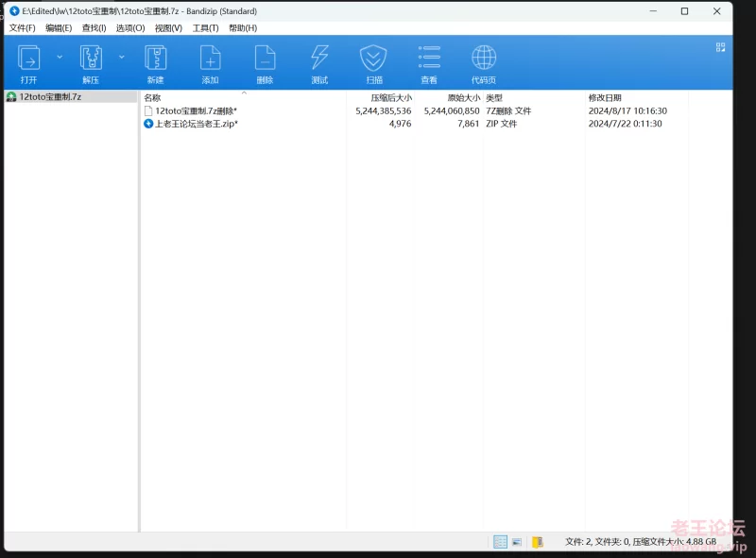
Task: Switch to thumbnail view in status bar
Action: click(x=517, y=542)
